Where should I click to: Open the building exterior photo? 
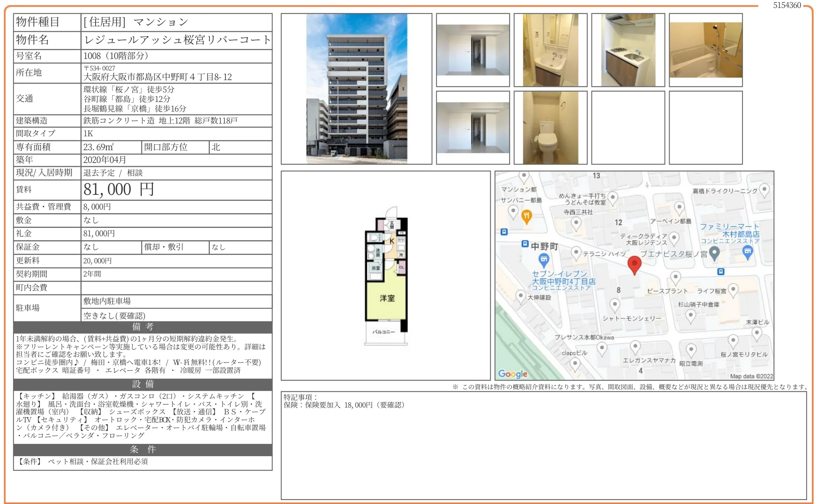pos(357,89)
